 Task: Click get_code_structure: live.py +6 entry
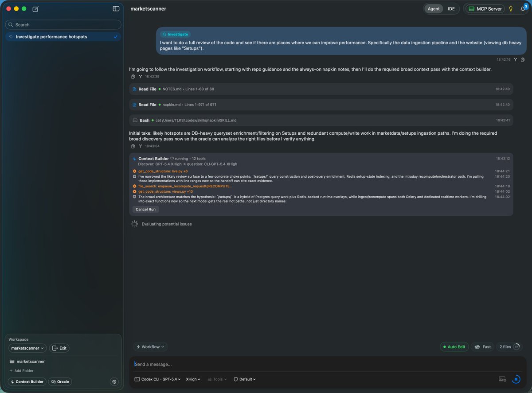click(163, 171)
